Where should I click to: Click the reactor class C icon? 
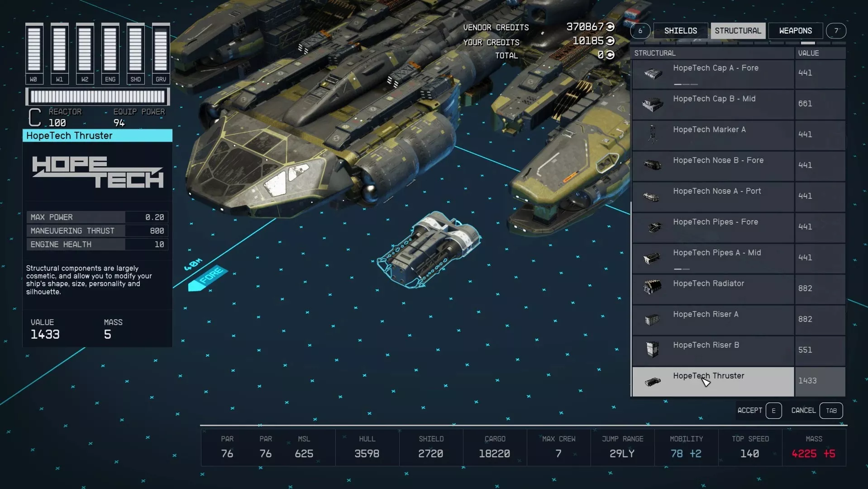pos(35,117)
